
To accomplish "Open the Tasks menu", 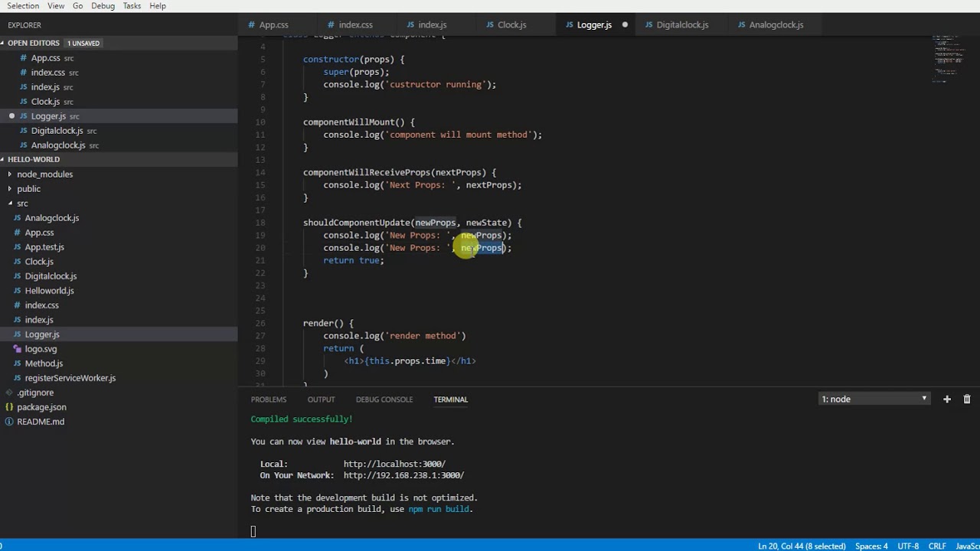I will click(132, 5).
